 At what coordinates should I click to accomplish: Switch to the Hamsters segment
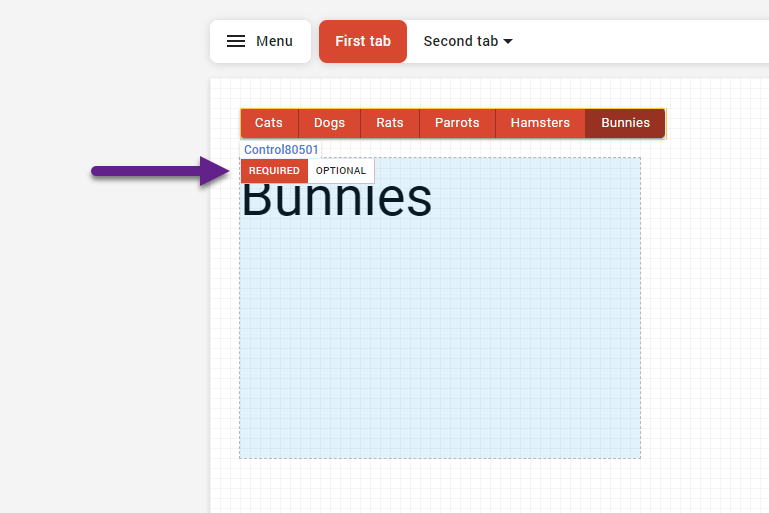click(540, 123)
